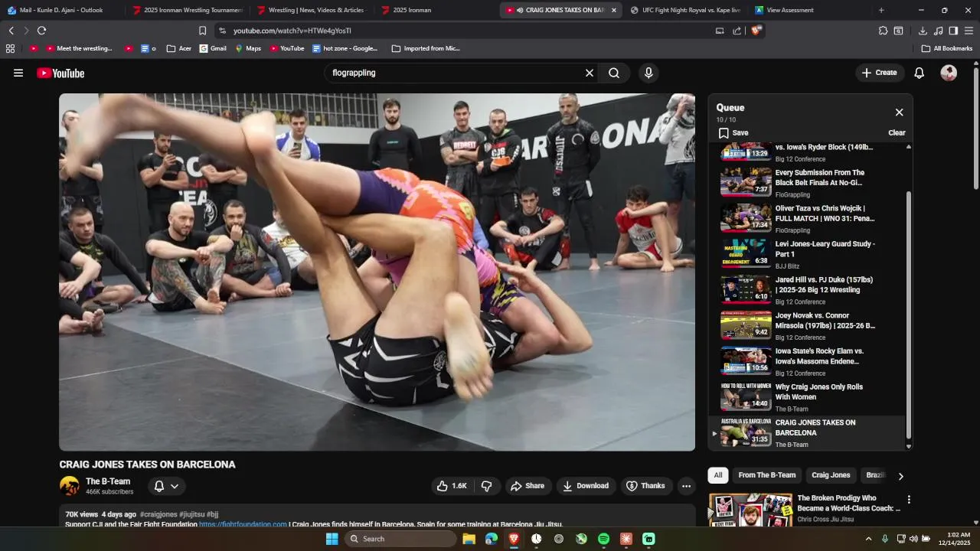Viewport: 980px width, 551px height.
Task: Open the account avatar menu
Action: (x=949, y=73)
